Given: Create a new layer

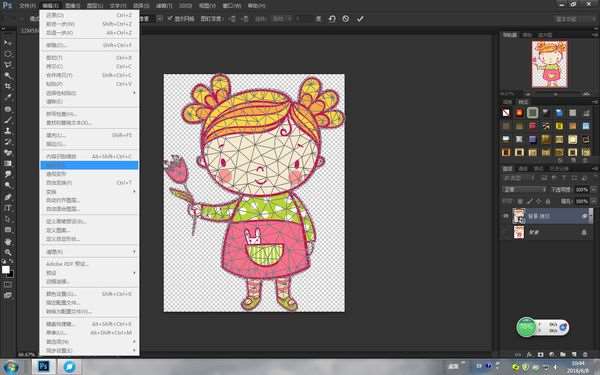Looking at the screenshot, I should (574, 355).
